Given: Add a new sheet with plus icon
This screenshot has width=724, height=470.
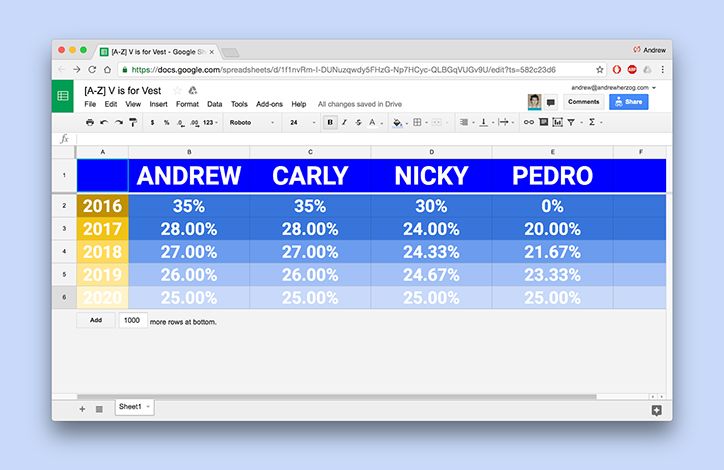Looking at the screenshot, I should pyautogui.click(x=82, y=409).
